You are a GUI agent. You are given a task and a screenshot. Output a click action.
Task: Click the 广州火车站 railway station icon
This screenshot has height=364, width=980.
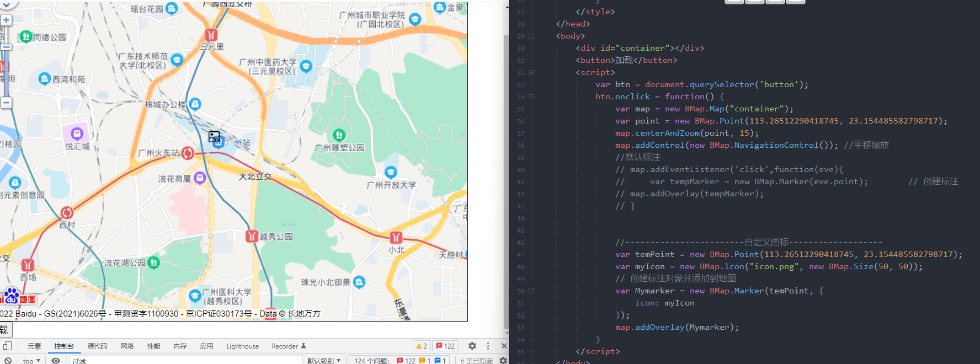pyautogui.click(x=188, y=153)
